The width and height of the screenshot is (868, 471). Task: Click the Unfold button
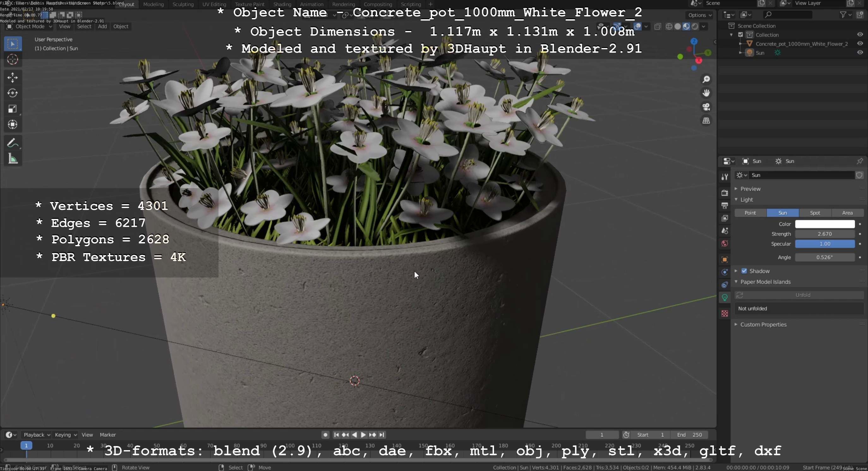point(799,295)
